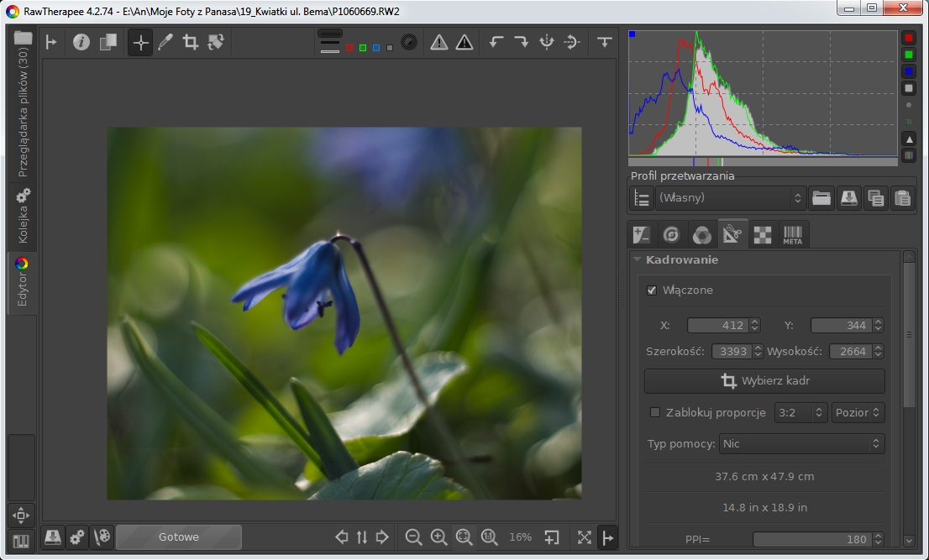Screen dimensions: 929x560
Task: Open the 3:2 aspect ratio dropdown
Action: pos(800,412)
